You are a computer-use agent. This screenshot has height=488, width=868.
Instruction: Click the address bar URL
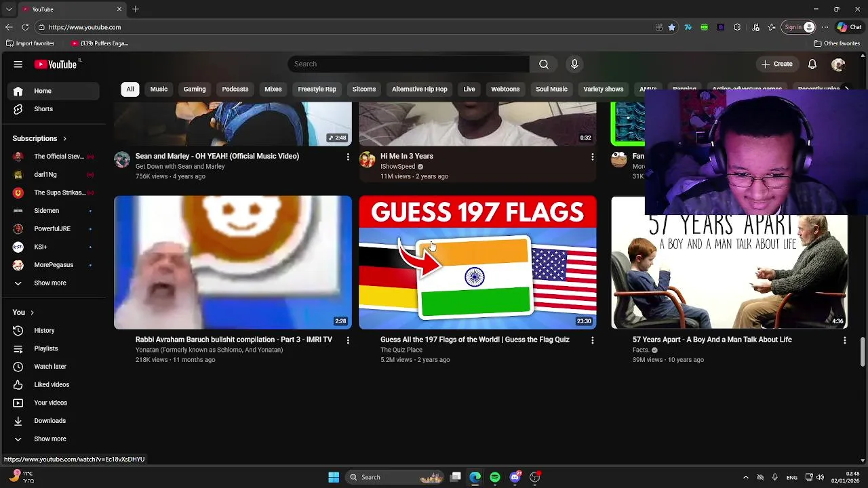tap(85, 27)
